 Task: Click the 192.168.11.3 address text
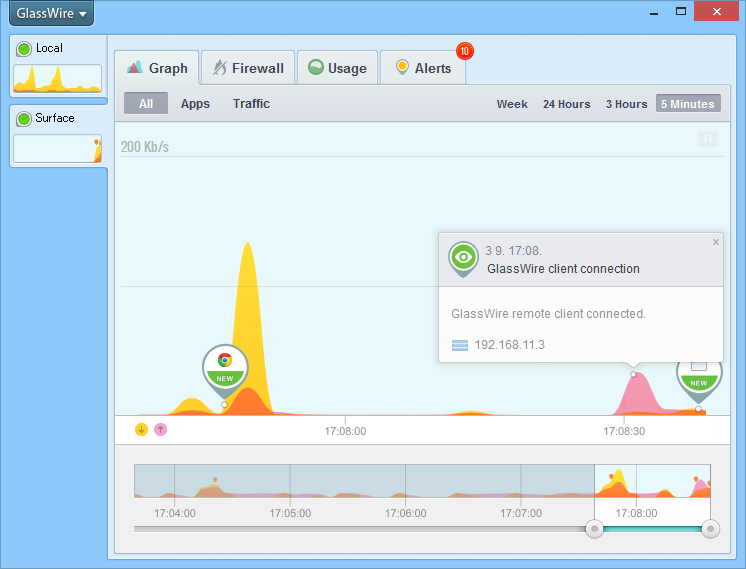tap(510, 345)
